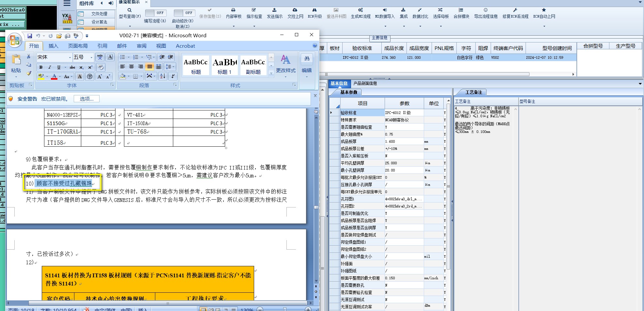644x311 pixels.
Task: Click the 内部审核 print icon in the toolbar
Action: coord(233,10)
